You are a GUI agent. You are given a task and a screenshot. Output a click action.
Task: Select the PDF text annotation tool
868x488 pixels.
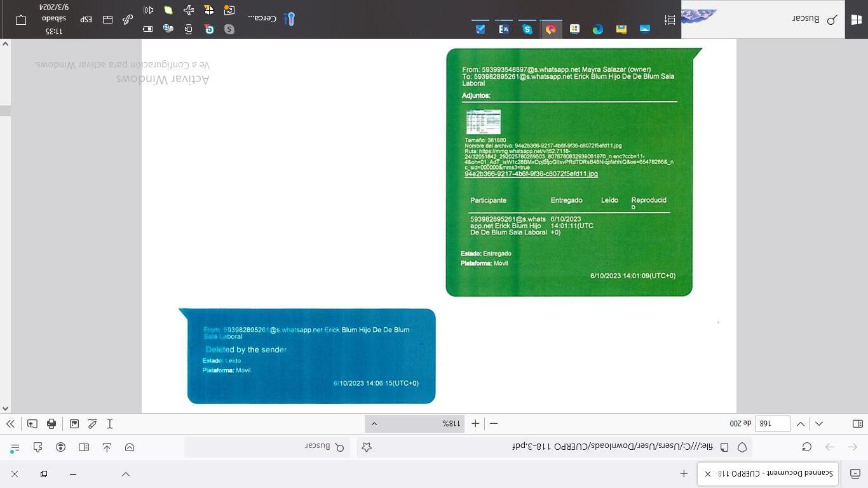[x=110, y=424]
